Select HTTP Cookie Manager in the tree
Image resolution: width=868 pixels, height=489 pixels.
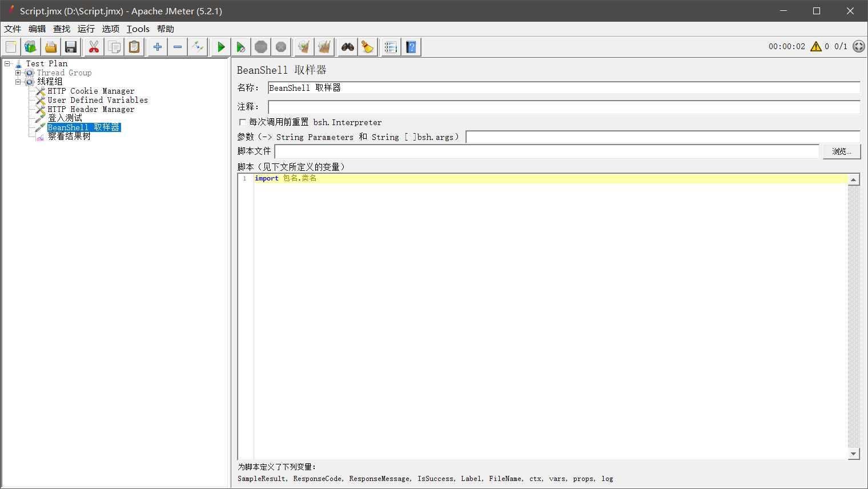[91, 91]
